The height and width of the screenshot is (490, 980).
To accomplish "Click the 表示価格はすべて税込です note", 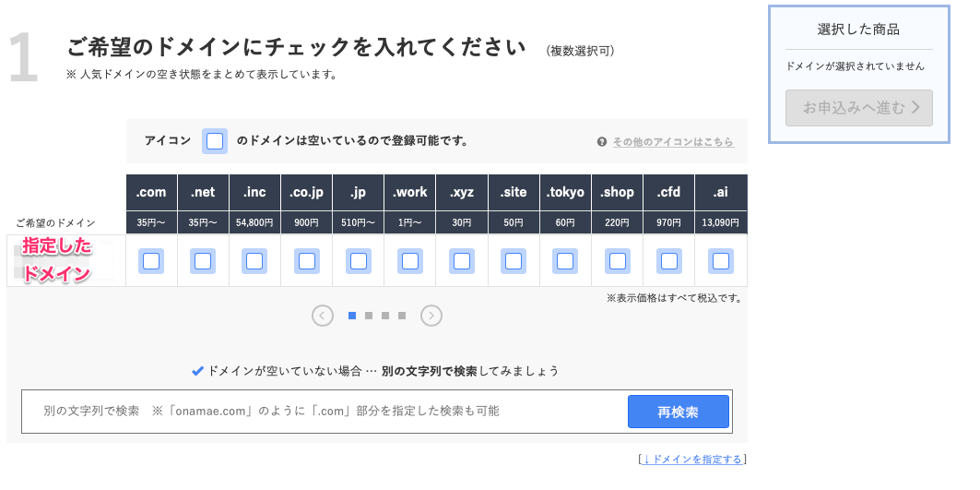I will pos(674,298).
